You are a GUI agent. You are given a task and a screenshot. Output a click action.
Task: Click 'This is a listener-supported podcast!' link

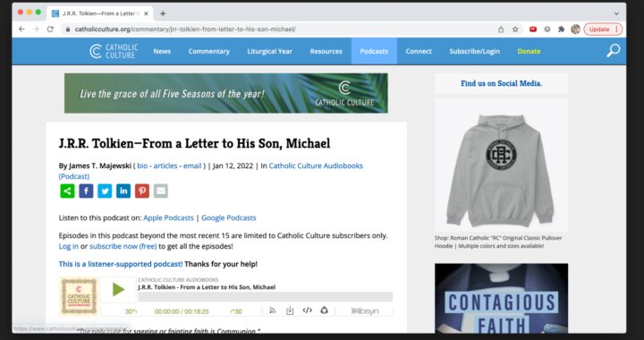pos(121,264)
